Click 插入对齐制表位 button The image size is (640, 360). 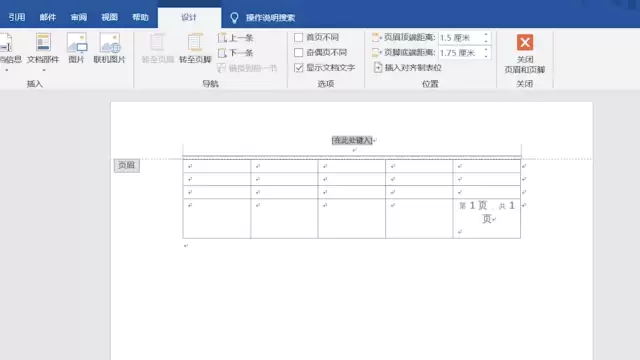(x=407, y=68)
